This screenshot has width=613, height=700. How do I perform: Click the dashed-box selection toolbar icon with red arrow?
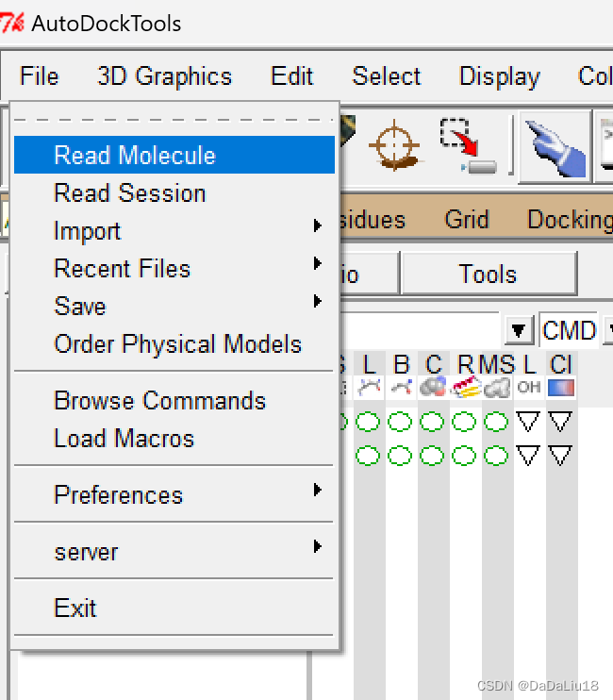[x=469, y=145]
